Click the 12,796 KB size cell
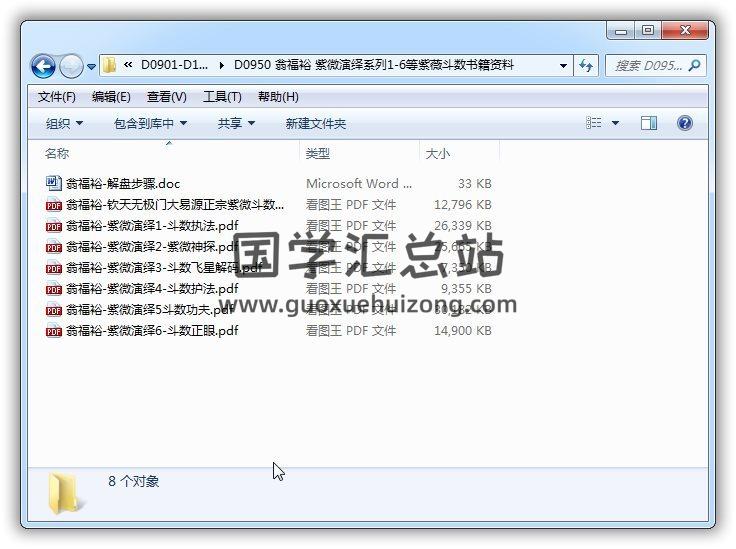The width and height of the screenshot is (736, 549). (x=462, y=205)
